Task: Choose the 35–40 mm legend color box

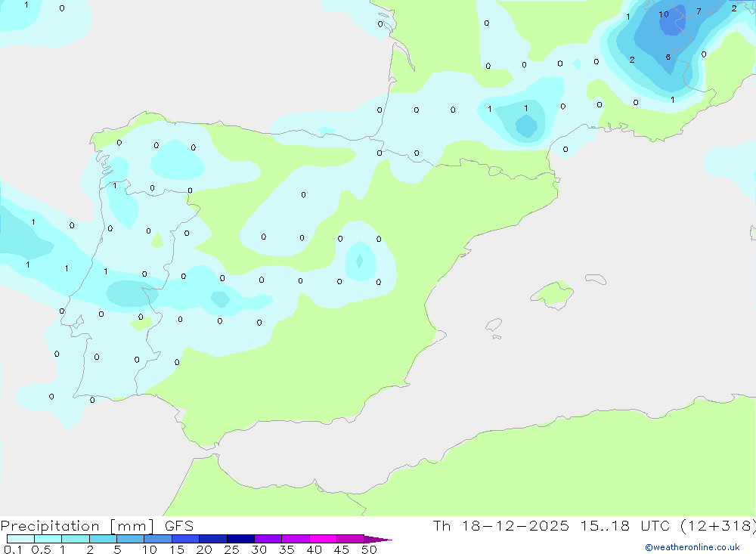Action: point(296,539)
